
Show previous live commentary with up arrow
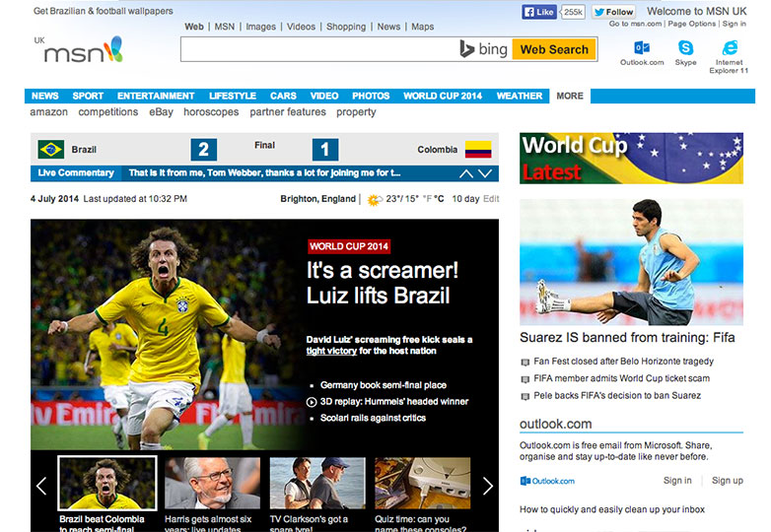click(465, 173)
